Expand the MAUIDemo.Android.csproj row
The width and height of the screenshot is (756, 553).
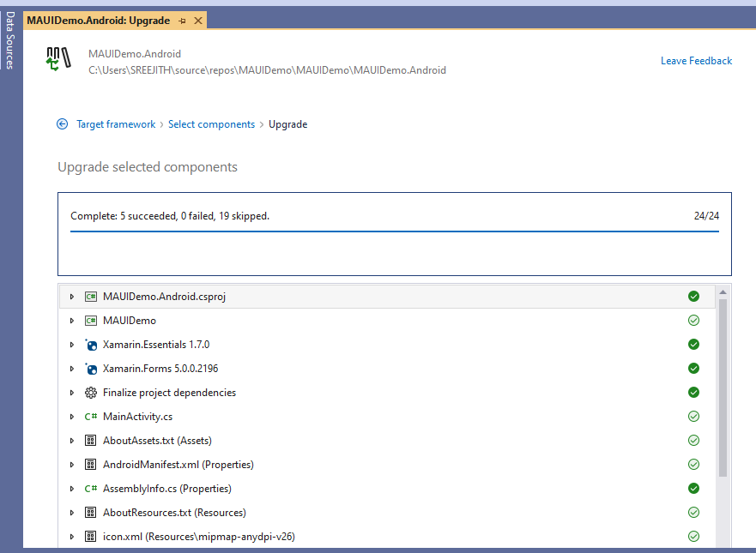tap(72, 297)
